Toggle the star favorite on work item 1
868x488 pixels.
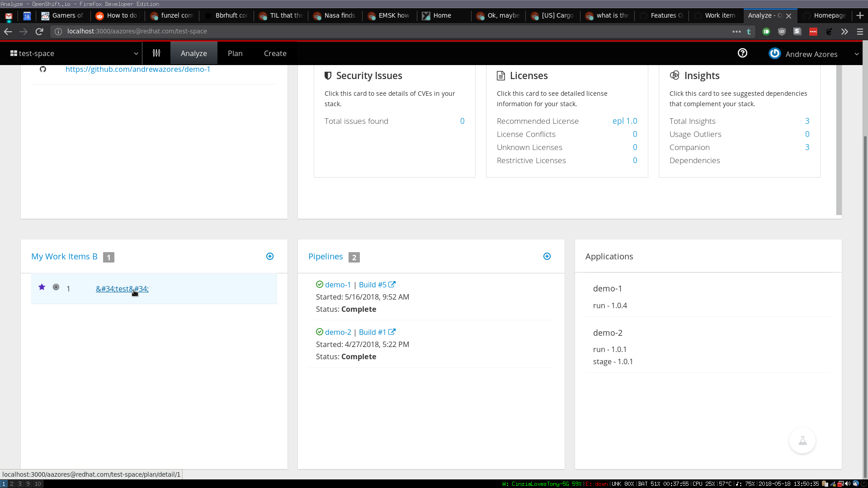[42, 287]
